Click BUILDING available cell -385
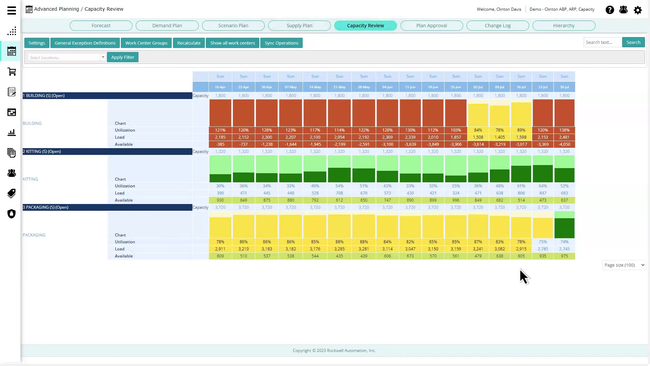The width and height of the screenshot is (650, 366). pyautogui.click(x=220, y=144)
